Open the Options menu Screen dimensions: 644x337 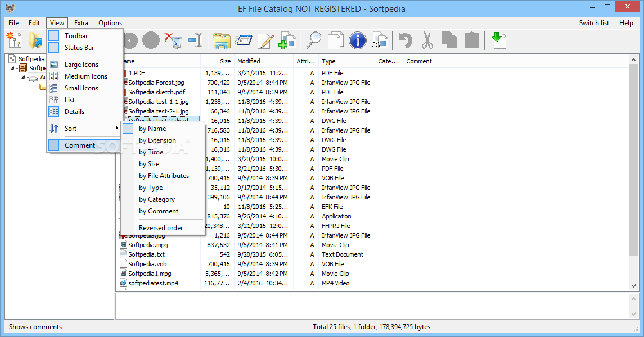click(110, 23)
